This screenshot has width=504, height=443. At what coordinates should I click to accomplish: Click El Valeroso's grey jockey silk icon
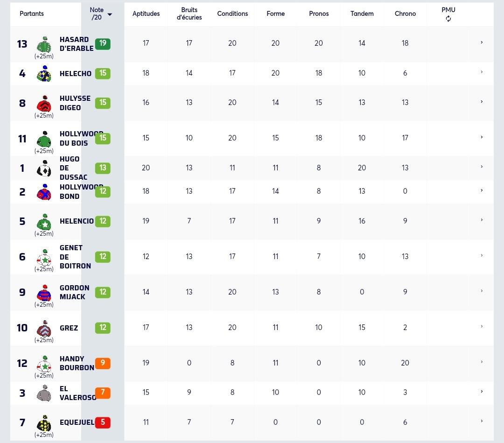click(x=44, y=393)
